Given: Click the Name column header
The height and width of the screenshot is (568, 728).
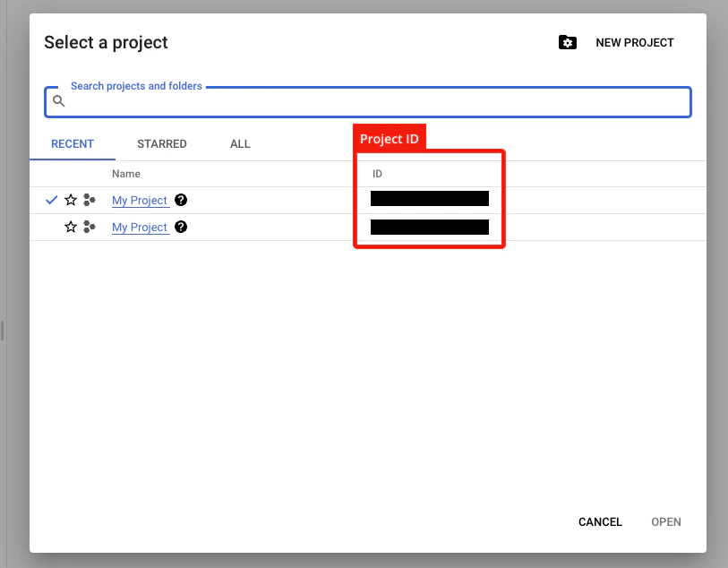Looking at the screenshot, I should pos(126,174).
